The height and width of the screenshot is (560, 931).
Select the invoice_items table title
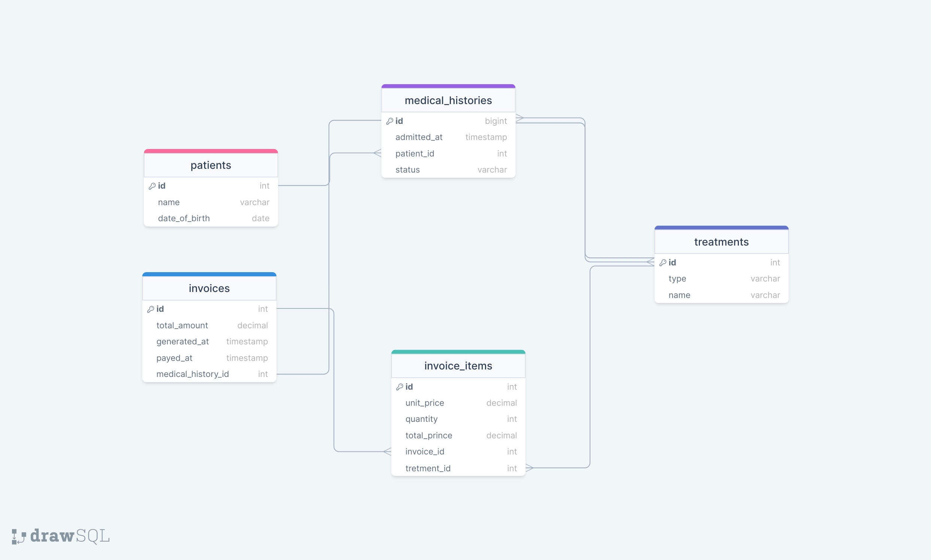458,366
